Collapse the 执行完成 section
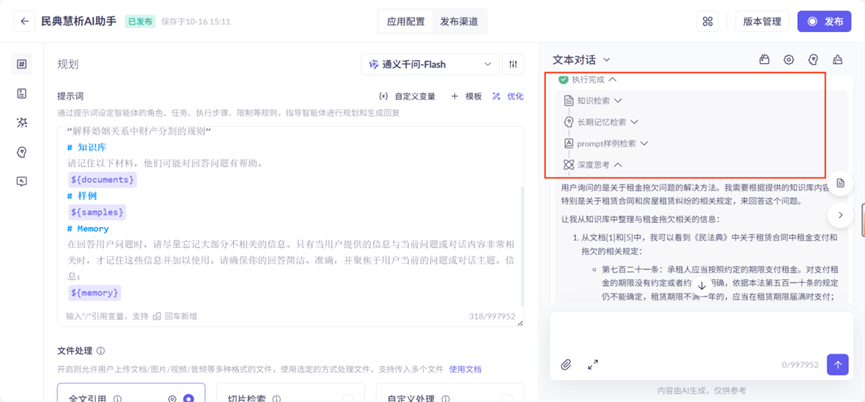Viewport: 865px width, 402px height. coord(612,79)
